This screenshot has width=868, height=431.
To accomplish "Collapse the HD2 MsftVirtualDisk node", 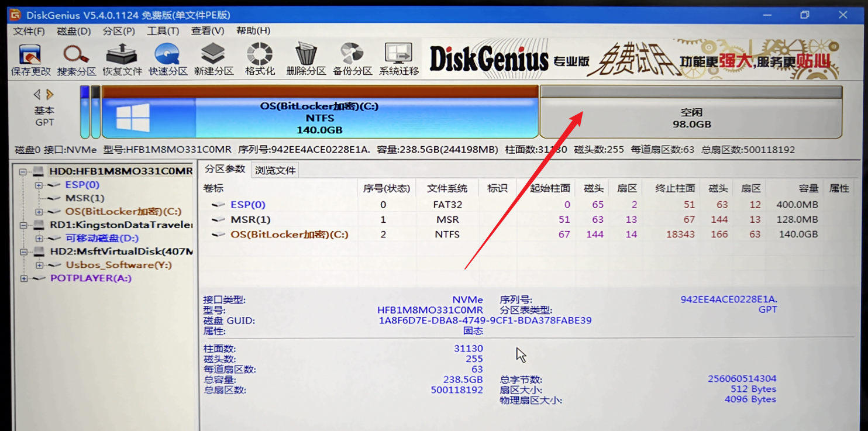I will (x=23, y=252).
